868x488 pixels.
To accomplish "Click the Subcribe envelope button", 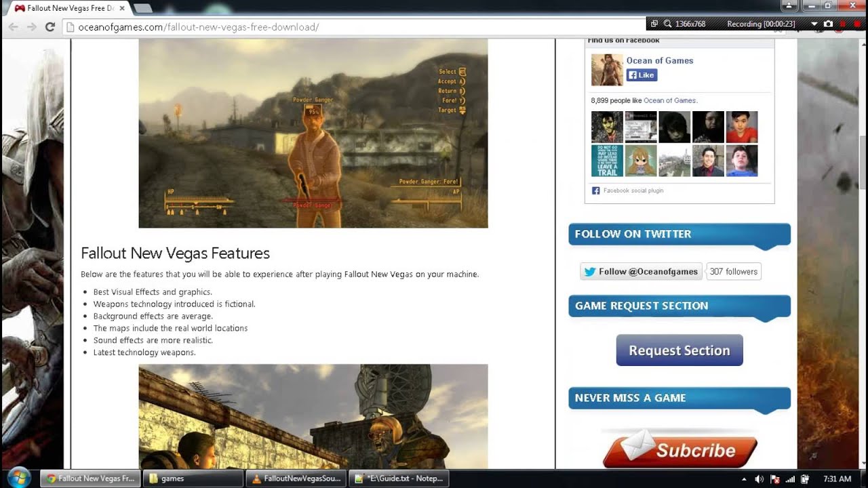I will [x=679, y=449].
